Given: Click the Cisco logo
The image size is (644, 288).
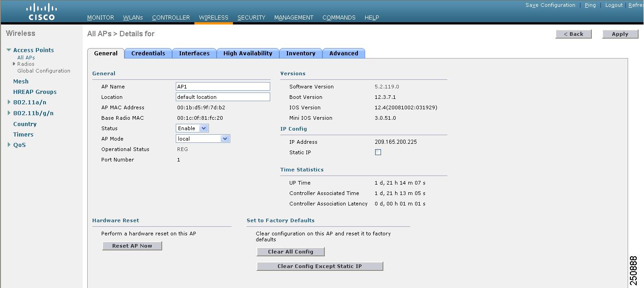Looking at the screenshot, I should 41,10.
